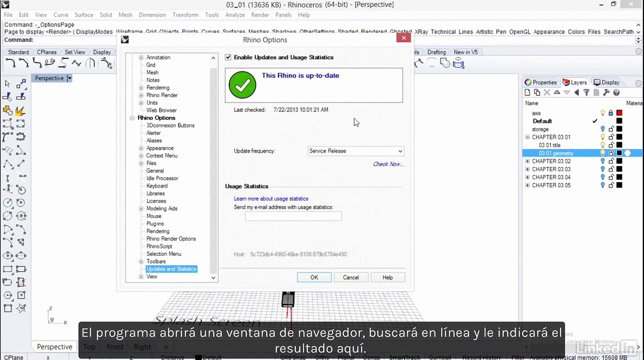Expand the CHAPTER 03 04 layer
Screen dimensions: 644x360
[527, 177]
